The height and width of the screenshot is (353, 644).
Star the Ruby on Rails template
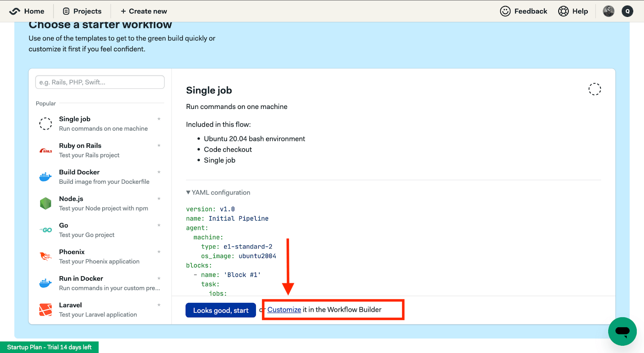(x=159, y=145)
